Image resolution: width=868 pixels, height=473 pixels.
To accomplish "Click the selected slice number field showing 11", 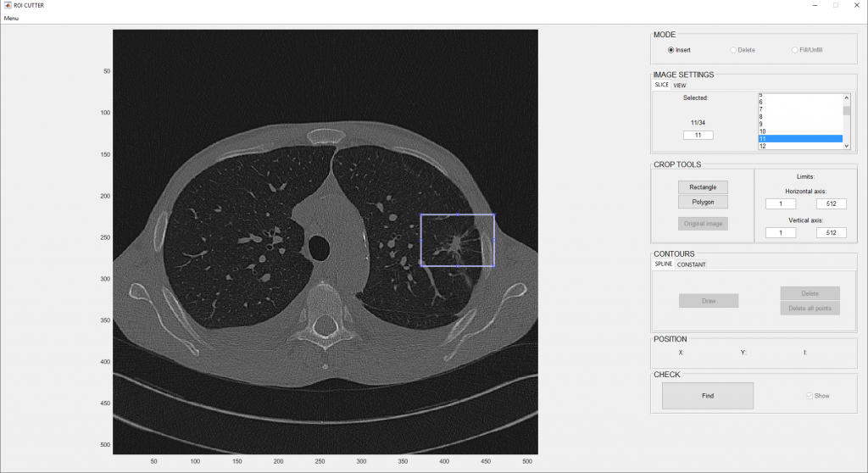I will [698, 135].
